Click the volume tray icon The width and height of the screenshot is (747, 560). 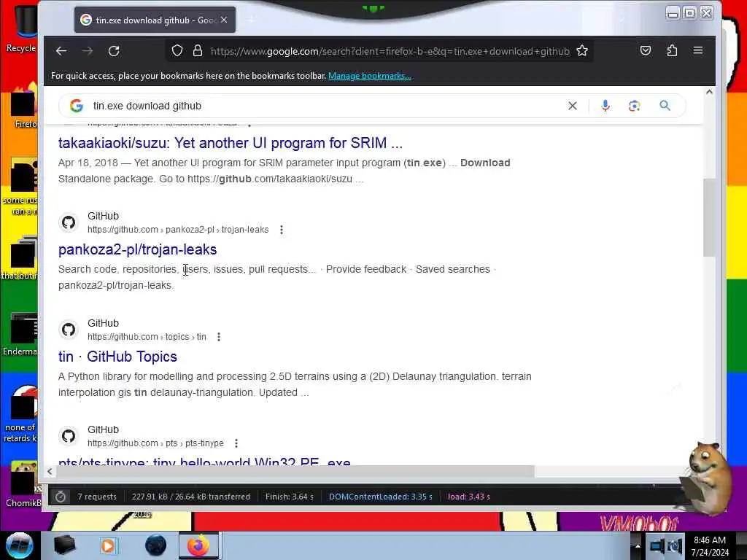pos(675,545)
